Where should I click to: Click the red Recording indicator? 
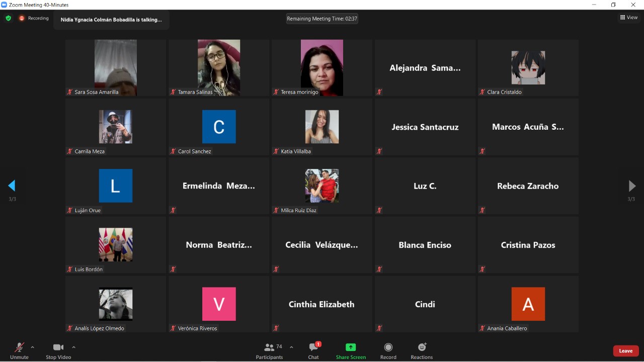click(34, 18)
